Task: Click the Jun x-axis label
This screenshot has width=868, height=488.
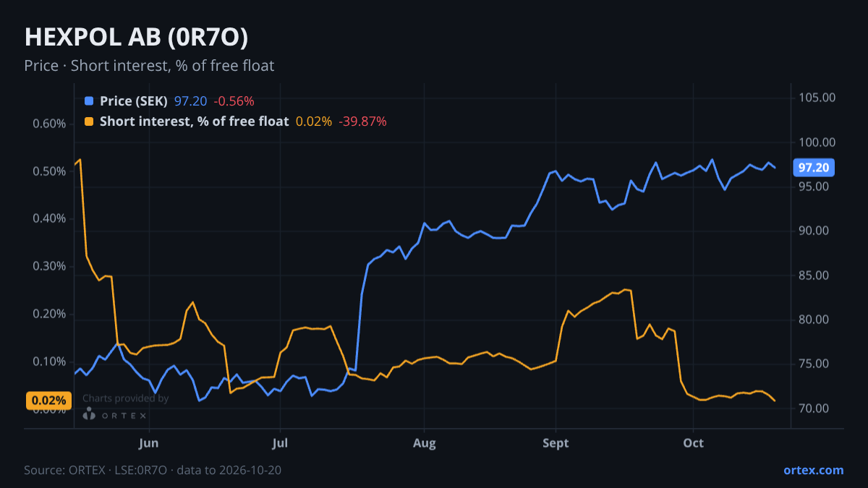Action: point(149,442)
